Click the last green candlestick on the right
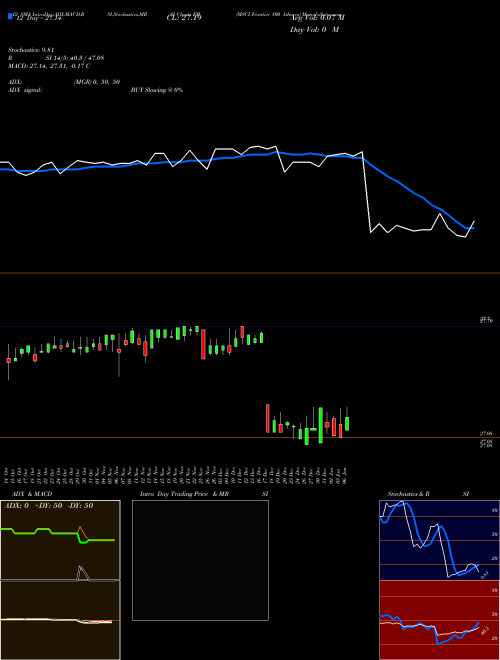The image size is (500, 660). [347, 423]
